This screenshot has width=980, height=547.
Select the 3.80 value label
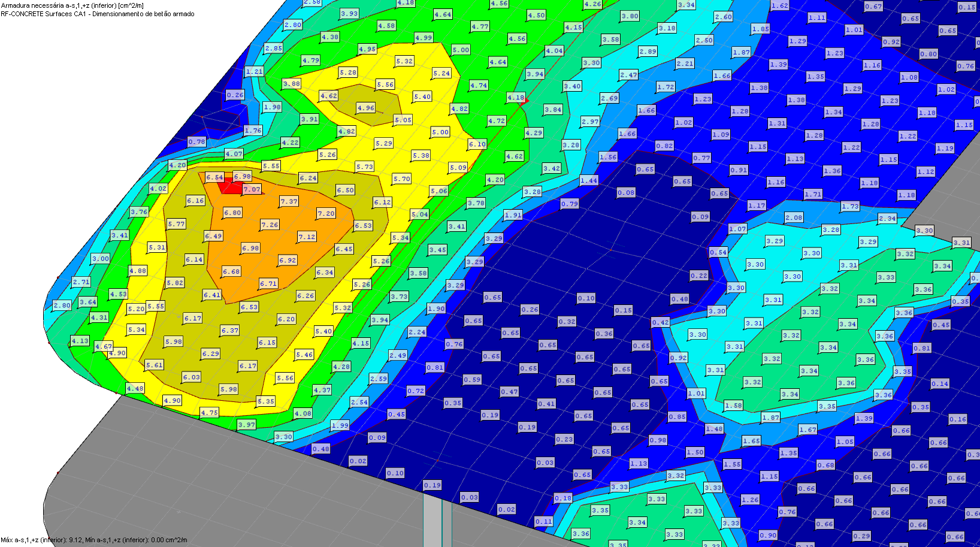tap(630, 16)
